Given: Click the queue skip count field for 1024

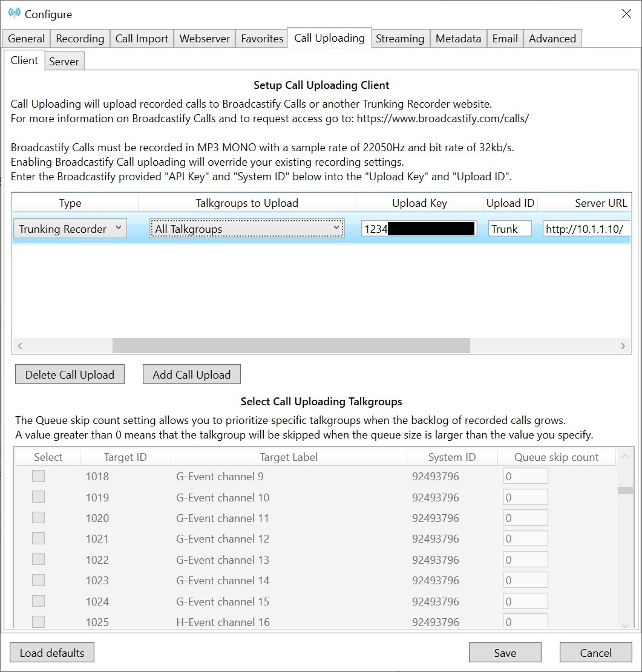Looking at the screenshot, I should tap(525, 601).
